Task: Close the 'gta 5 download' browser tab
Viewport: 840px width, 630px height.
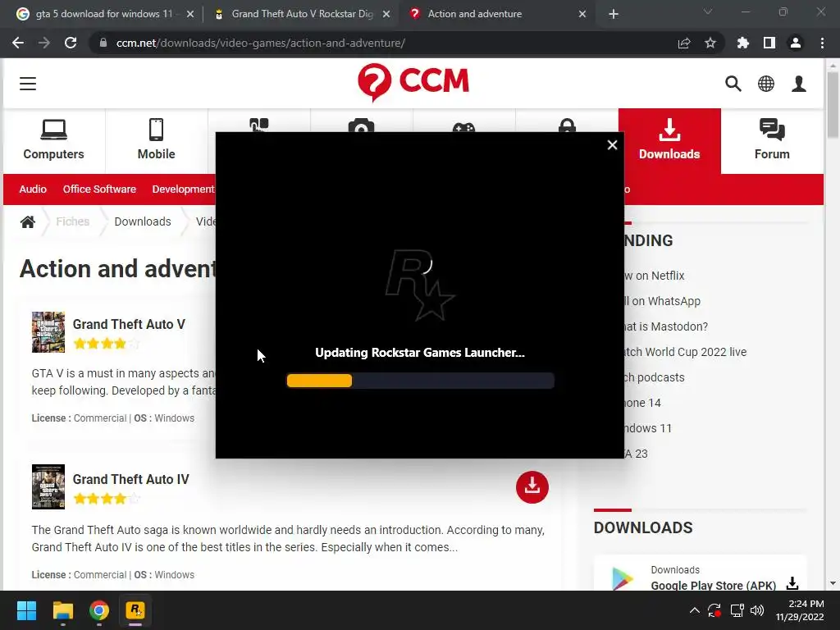Action: pyautogui.click(x=190, y=15)
